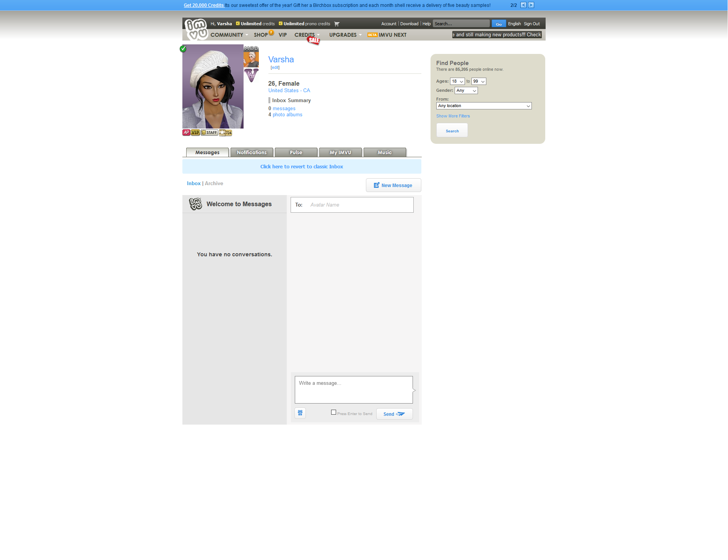The image size is (728, 560).
Task: Open Download link in header
Action: pos(409,24)
